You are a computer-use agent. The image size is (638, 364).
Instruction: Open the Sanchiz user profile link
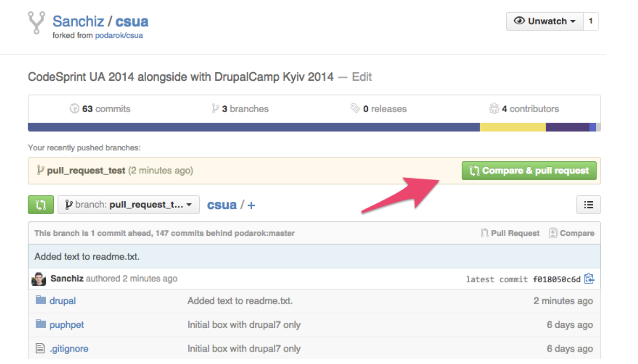click(79, 21)
